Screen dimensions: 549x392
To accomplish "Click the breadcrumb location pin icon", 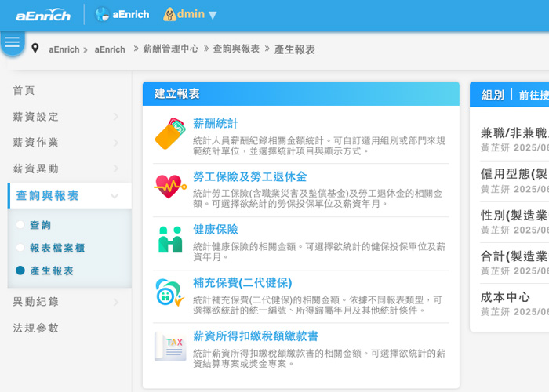I will [x=35, y=49].
